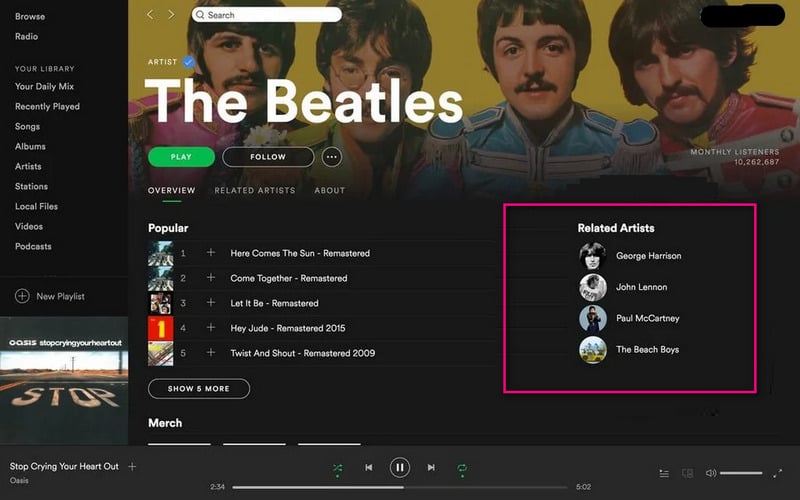Enter full screen mode
800x500 pixels.
pos(777,473)
